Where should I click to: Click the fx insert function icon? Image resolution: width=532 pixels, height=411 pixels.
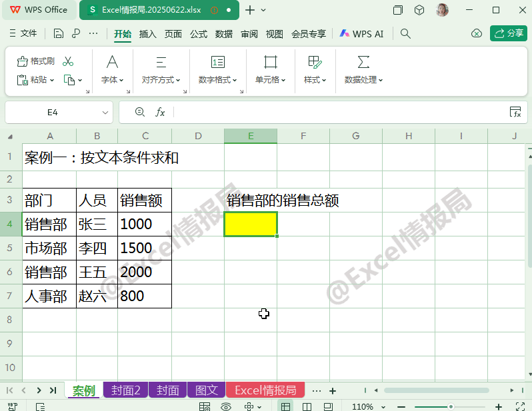click(x=160, y=112)
